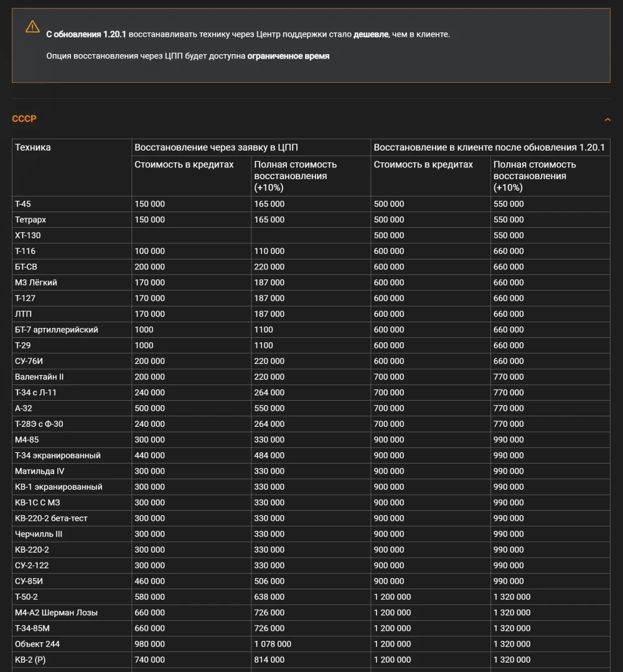Click the 1 078 000 value cell

pyautogui.click(x=273, y=644)
